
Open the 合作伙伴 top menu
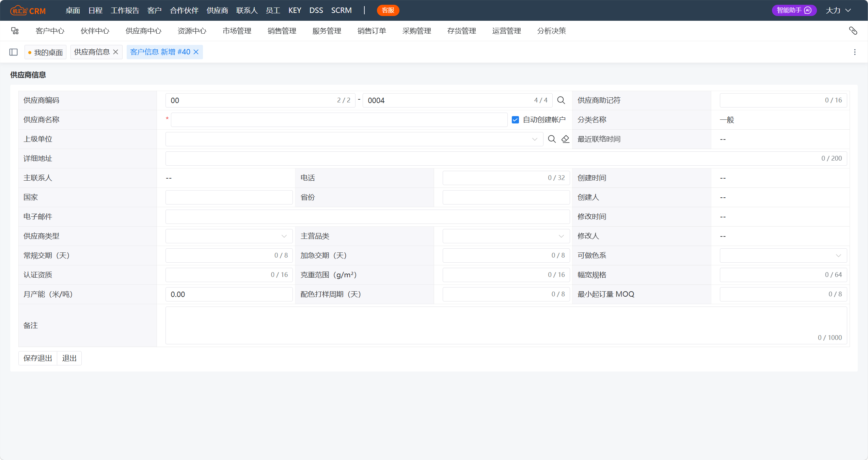[184, 10]
